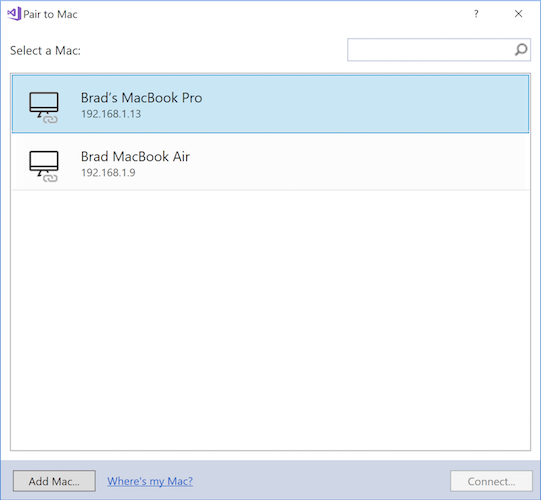Viewport: 541px width, 500px height.
Task: Close the Pair to Mac dialog
Action: coord(518,14)
